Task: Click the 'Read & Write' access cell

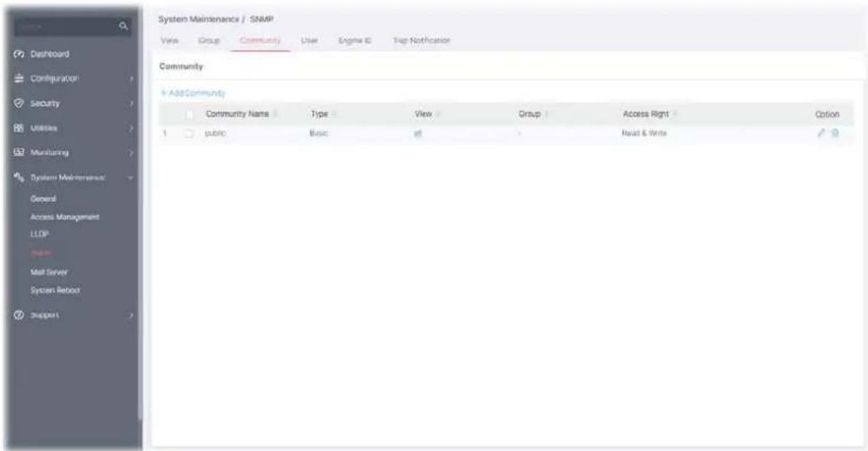Action: click(x=644, y=134)
